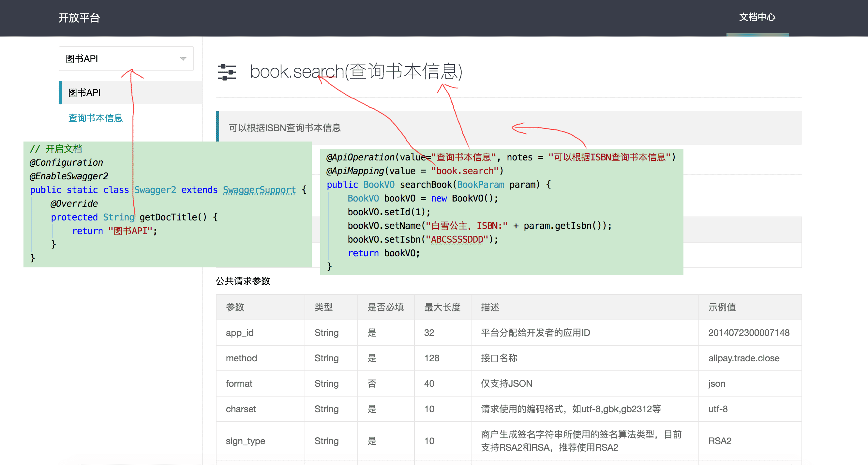Click the 开放平台 logo text
This screenshot has width=868, height=465.
click(x=79, y=18)
